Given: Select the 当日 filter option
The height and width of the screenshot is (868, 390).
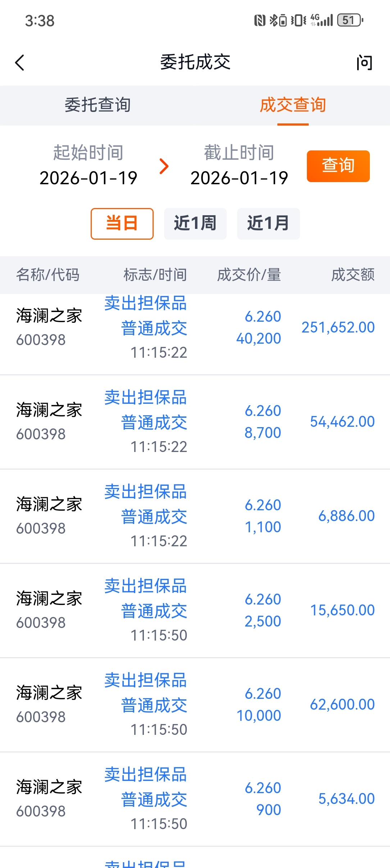Looking at the screenshot, I should click(122, 223).
